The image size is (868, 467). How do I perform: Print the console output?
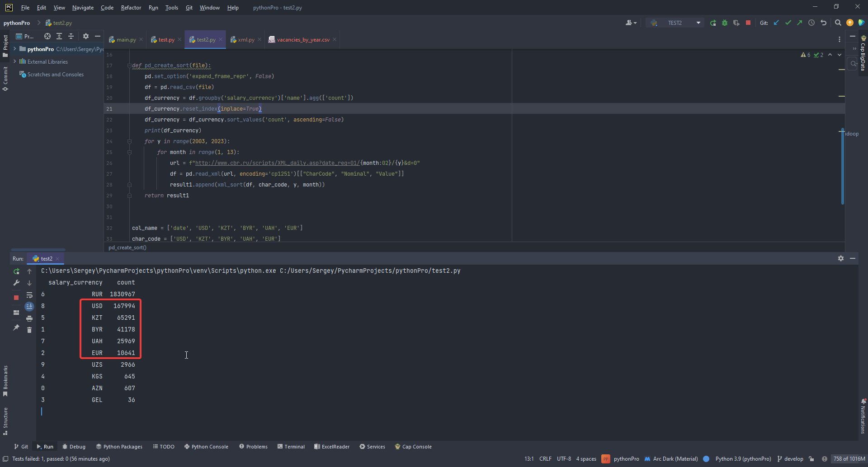[x=29, y=318]
